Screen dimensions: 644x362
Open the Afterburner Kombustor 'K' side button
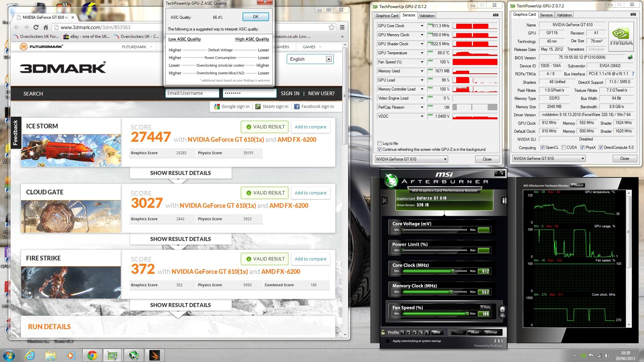(385, 200)
